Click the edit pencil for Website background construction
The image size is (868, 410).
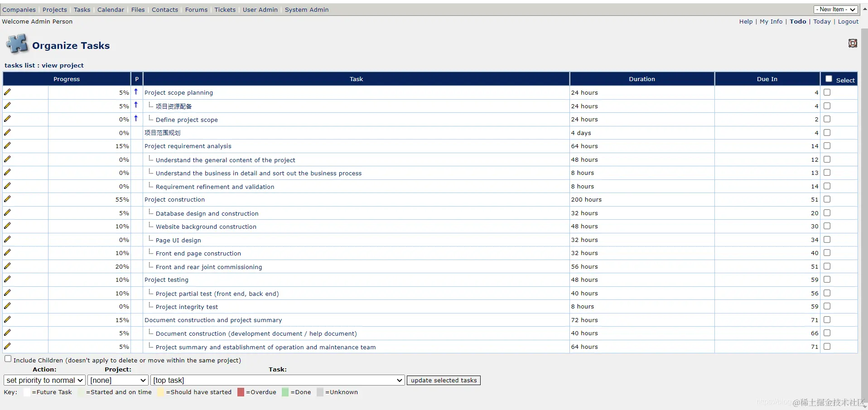tap(7, 226)
